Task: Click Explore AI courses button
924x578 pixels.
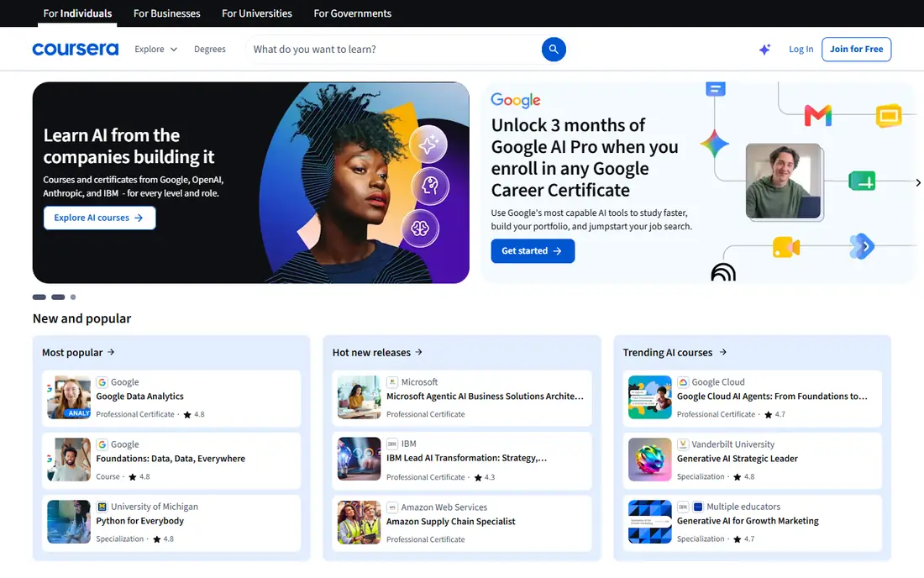Action: (100, 218)
